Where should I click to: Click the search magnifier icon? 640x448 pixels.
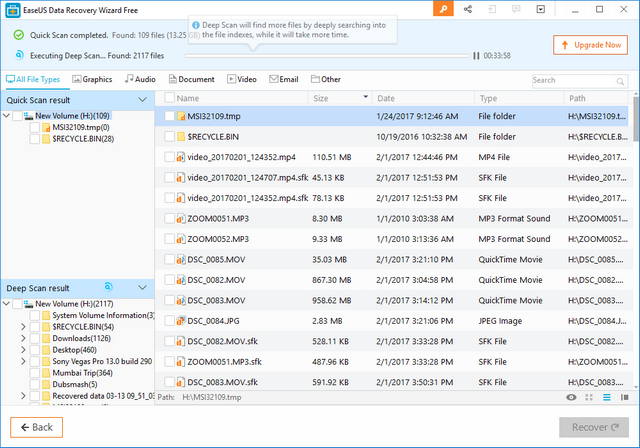pos(620,81)
